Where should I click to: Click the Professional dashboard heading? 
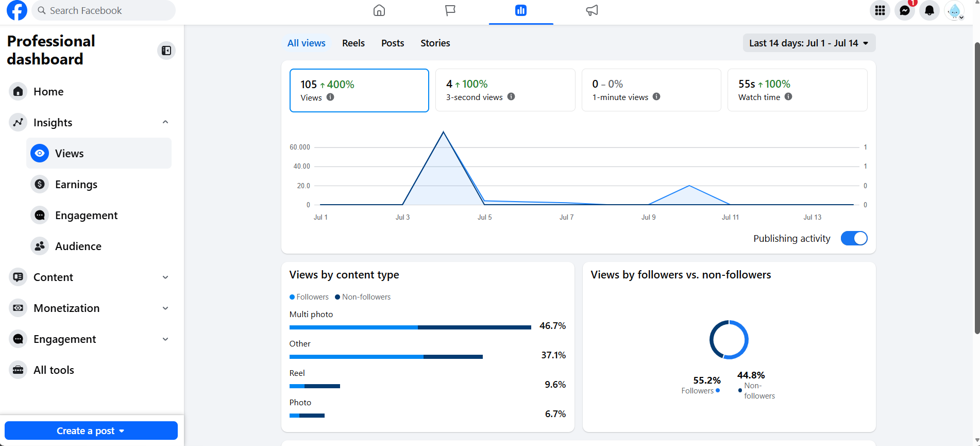[51, 50]
